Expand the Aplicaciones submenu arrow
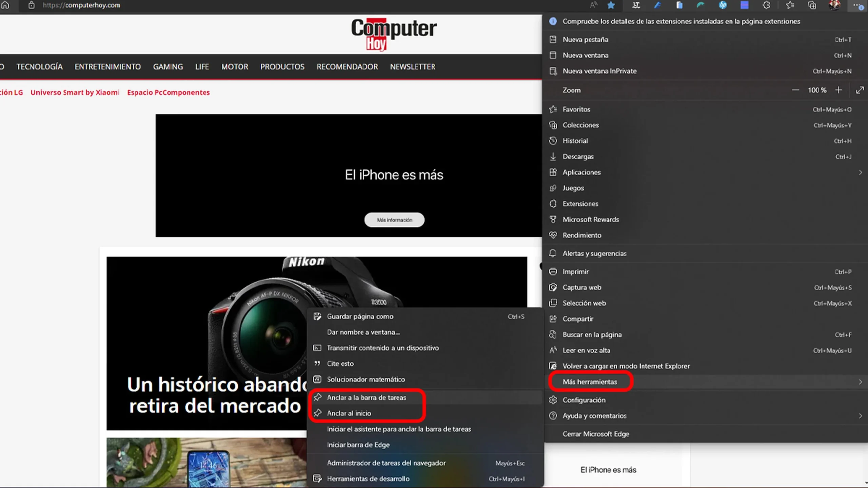The height and width of the screenshot is (488, 868). point(861,172)
